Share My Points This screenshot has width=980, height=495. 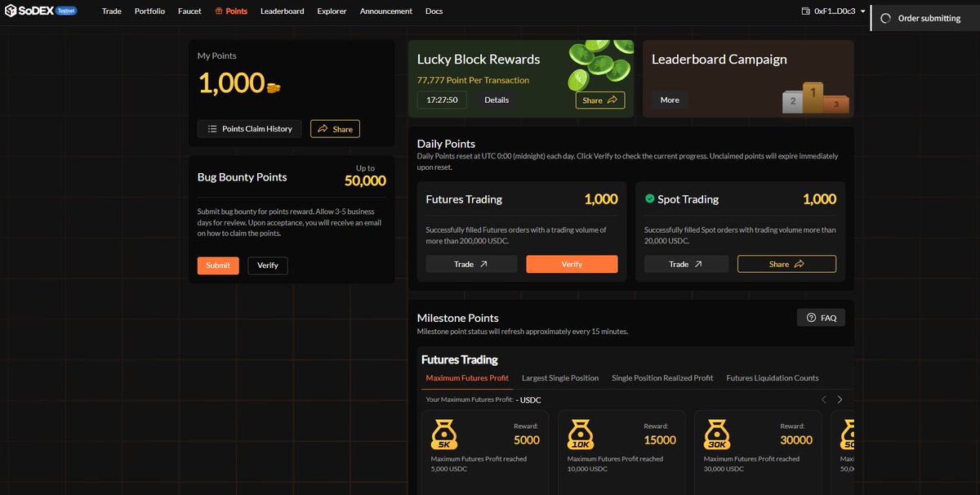pos(335,129)
